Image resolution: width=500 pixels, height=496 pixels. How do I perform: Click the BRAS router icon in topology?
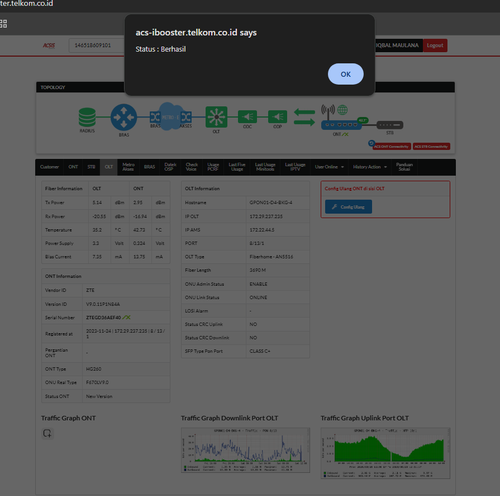pos(124,117)
